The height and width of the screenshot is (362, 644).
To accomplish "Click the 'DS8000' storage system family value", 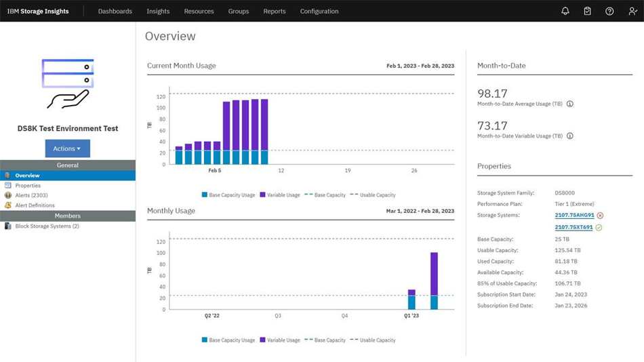I will [565, 193].
